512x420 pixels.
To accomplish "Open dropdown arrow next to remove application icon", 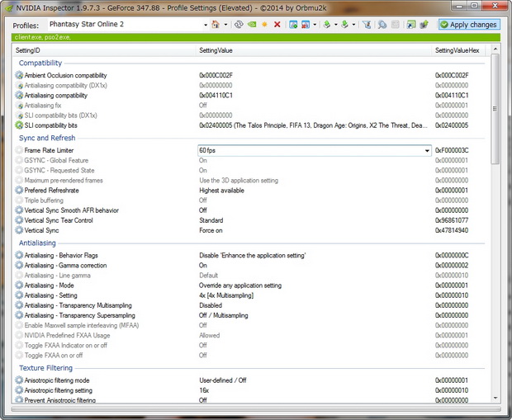I will (315, 25).
